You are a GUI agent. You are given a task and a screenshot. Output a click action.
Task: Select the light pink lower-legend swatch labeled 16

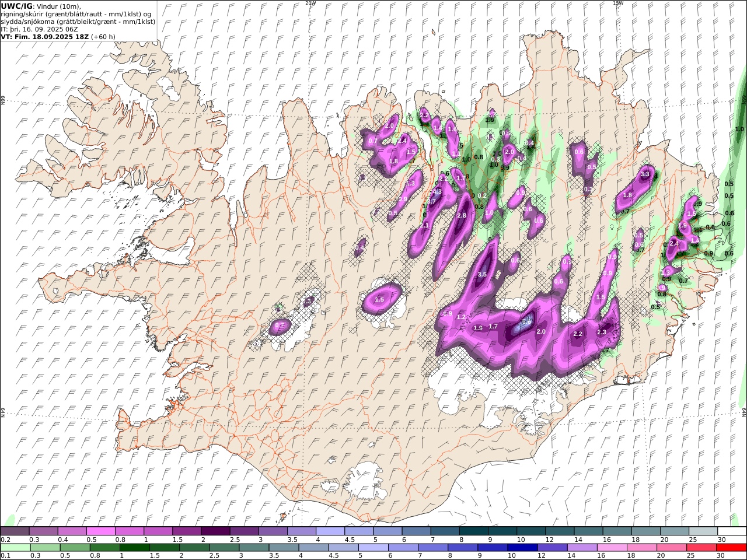pos(612,547)
